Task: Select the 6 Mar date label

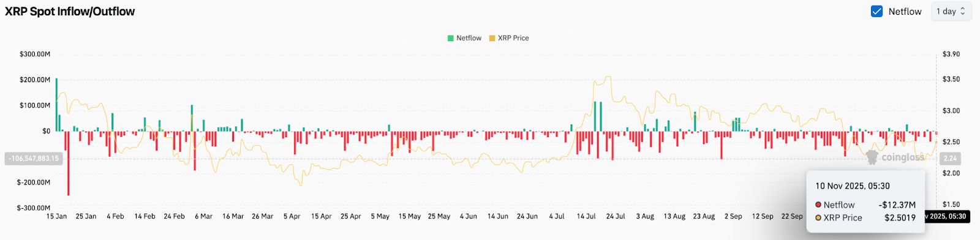Action: [203, 216]
